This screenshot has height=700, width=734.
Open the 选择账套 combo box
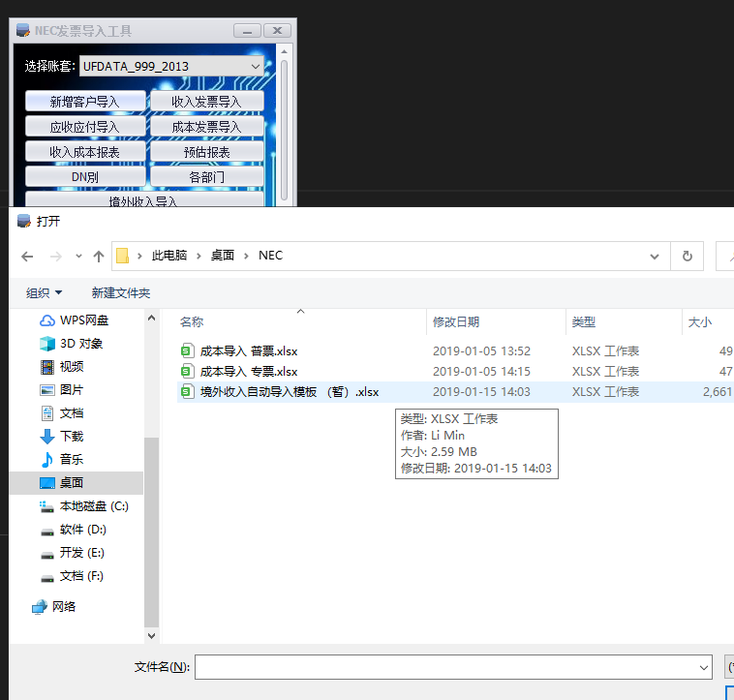coord(171,67)
